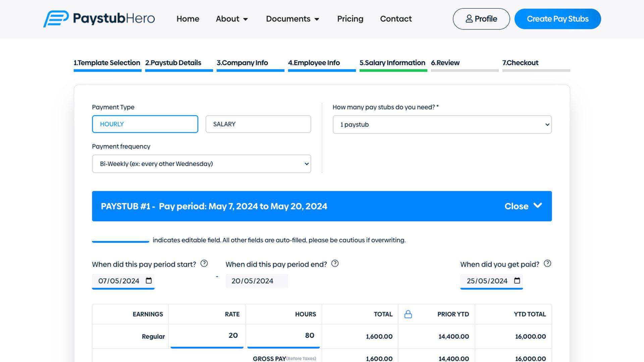This screenshot has width=644, height=362.
Task: Select the SALARY payment type
Action: [258, 124]
